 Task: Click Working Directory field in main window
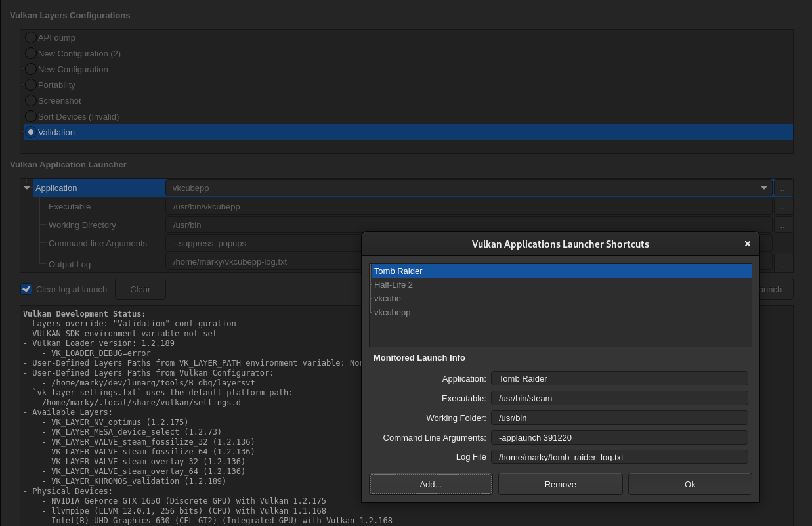(x=469, y=225)
